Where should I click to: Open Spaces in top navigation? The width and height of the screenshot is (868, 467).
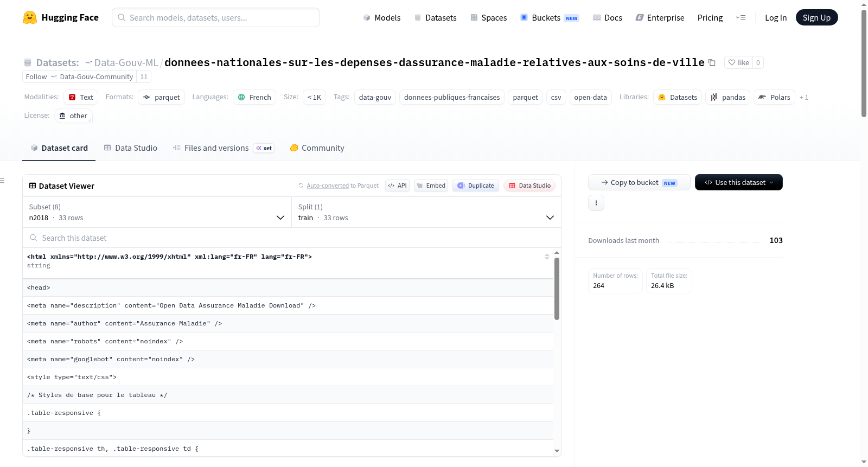click(x=489, y=17)
